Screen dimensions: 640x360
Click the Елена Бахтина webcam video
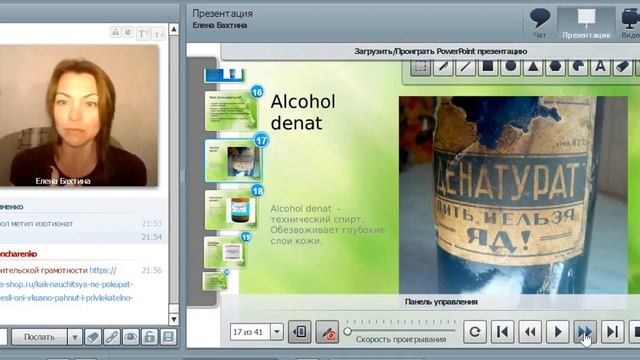click(79, 116)
